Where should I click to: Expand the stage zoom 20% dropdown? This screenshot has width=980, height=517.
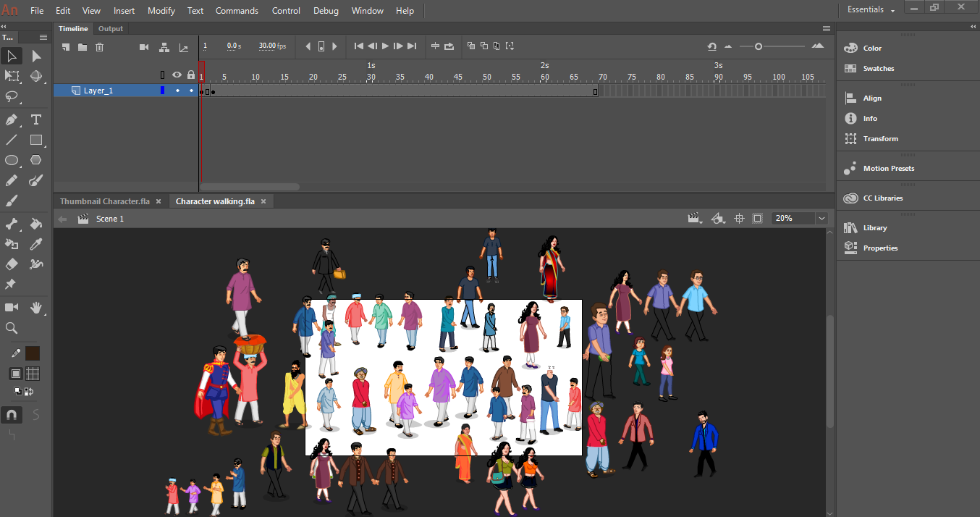point(821,219)
